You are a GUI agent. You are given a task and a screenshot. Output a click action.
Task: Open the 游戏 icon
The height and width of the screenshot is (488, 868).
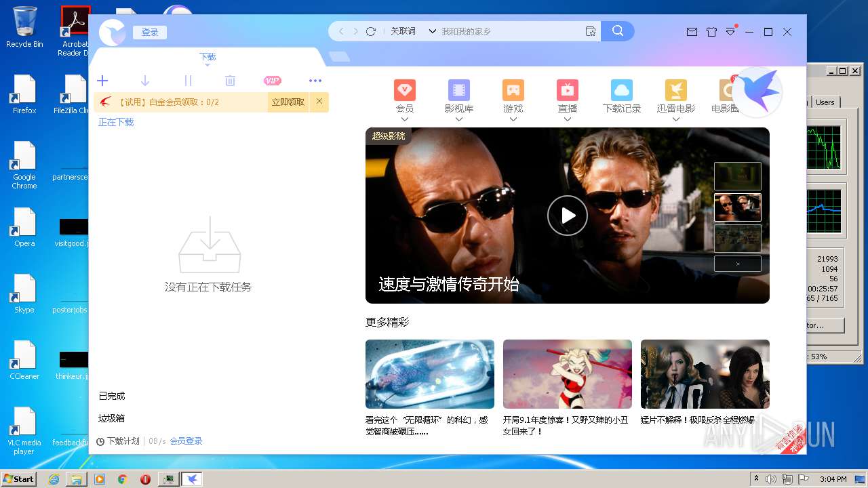(x=513, y=90)
